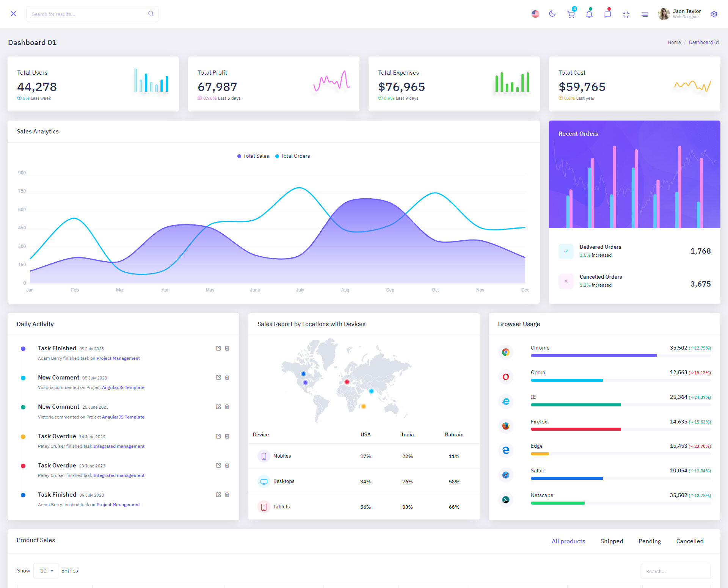Viewport: 728px width, 588px height.
Task: Open the chat messages icon
Action: (x=607, y=14)
